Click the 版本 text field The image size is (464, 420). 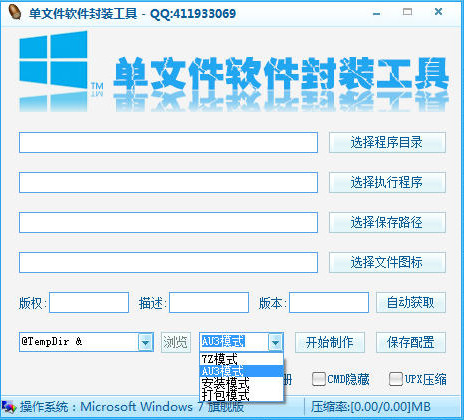[329, 303]
